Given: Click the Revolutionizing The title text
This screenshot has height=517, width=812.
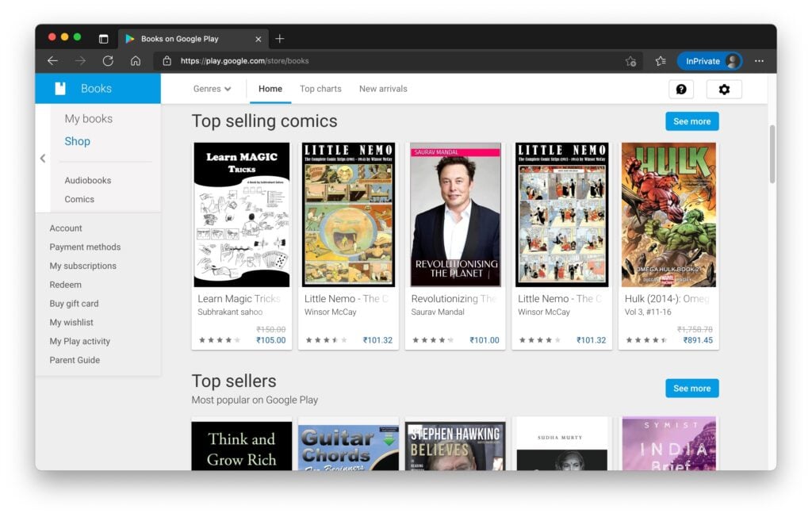Looking at the screenshot, I should click(454, 299).
